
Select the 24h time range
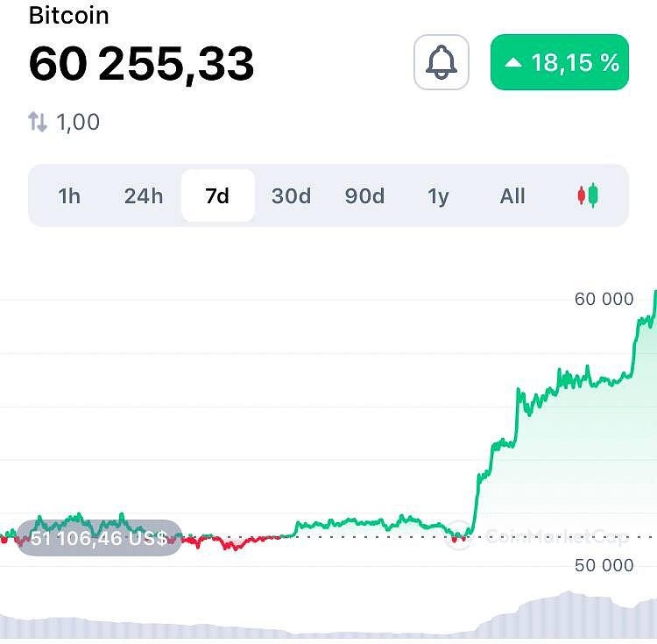[x=144, y=195]
